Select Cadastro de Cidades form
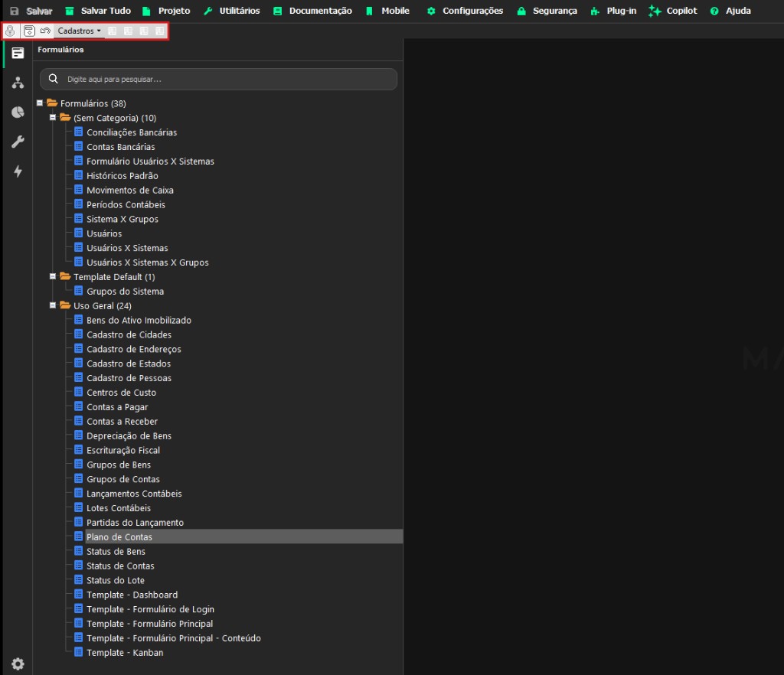 point(129,334)
